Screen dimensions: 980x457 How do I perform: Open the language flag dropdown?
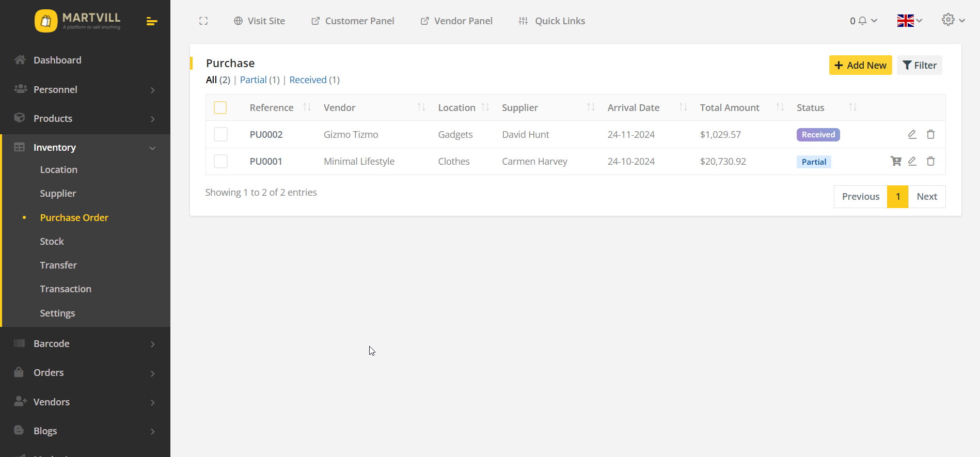(x=909, y=21)
